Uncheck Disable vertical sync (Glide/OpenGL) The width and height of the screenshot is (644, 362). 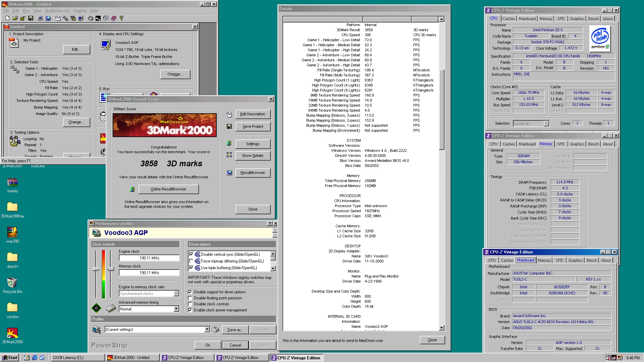click(x=191, y=254)
